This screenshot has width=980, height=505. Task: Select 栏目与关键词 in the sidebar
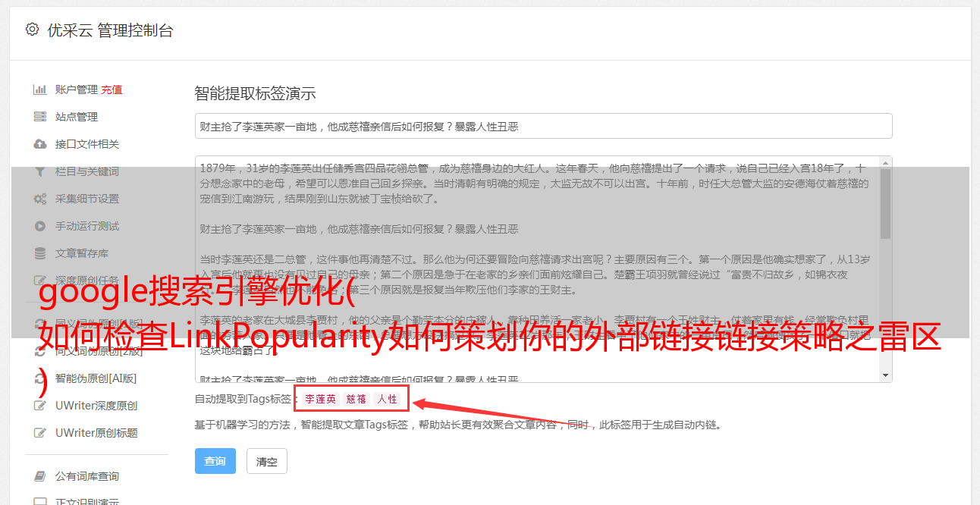click(x=86, y=171)
